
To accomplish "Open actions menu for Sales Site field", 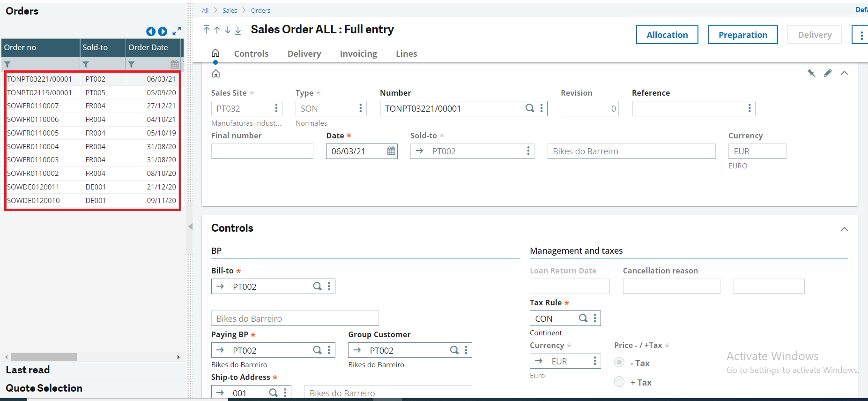I will pyautogui.click(x=276, y=108).
